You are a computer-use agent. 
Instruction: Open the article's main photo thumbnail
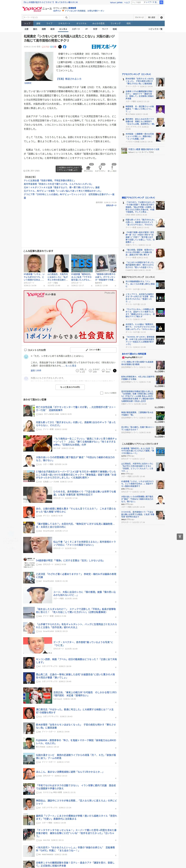click(39, 66)
